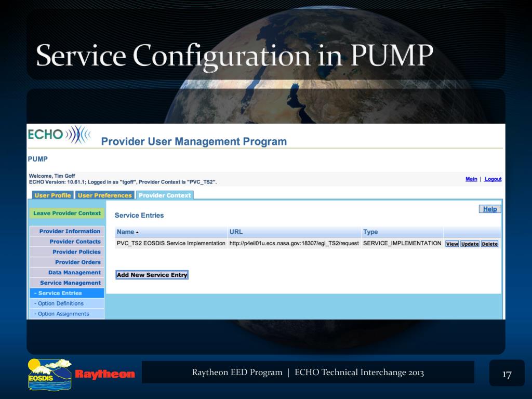532x399 pixels.
Task: Go to Provider Contacts
Action: click(67, 242)
